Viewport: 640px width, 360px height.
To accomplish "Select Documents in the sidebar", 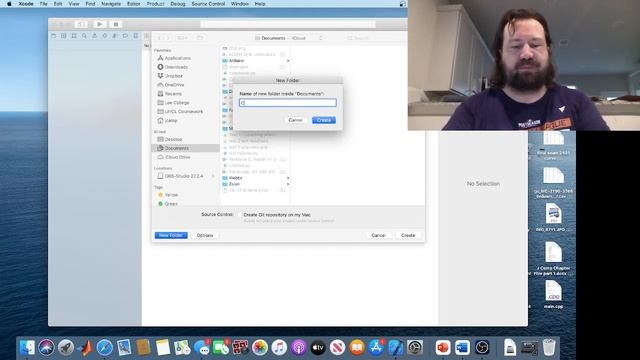I will (186, 148).
